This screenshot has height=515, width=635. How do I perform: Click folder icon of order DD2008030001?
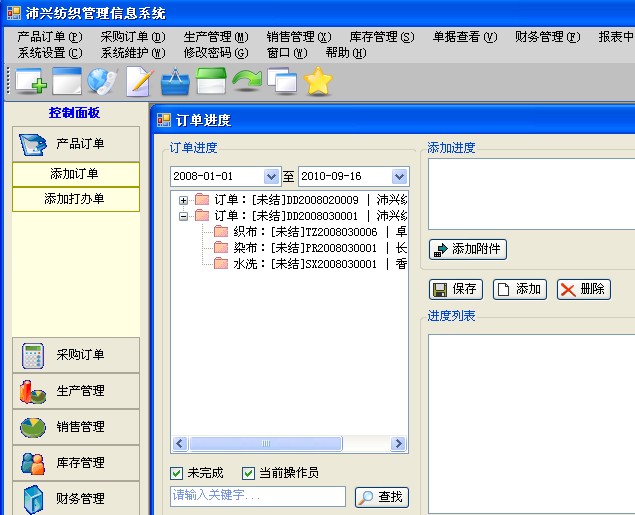[x=202, y=215]
